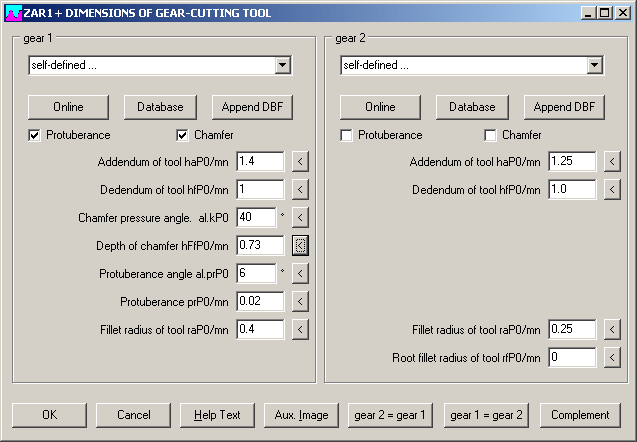Open gear 1 'self-defined' dropdown
Screen dimensions: 637x442
pyautogui.click(x=283, y=65)
